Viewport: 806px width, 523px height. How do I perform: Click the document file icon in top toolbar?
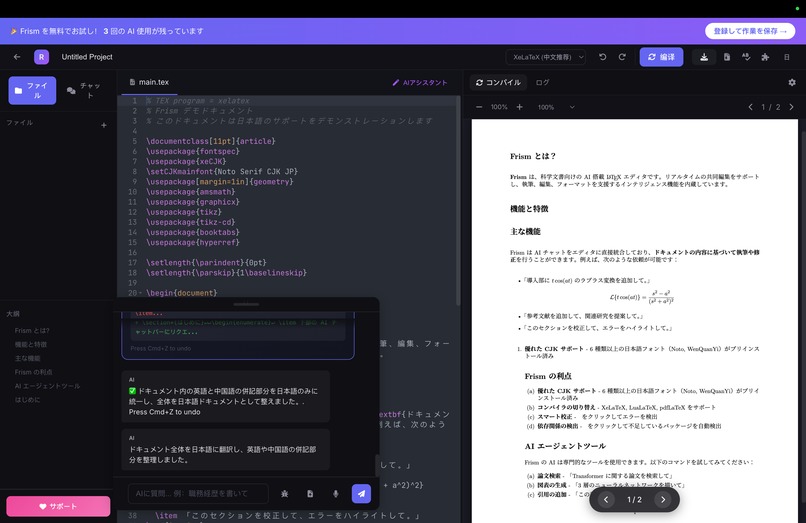(727, 57)
